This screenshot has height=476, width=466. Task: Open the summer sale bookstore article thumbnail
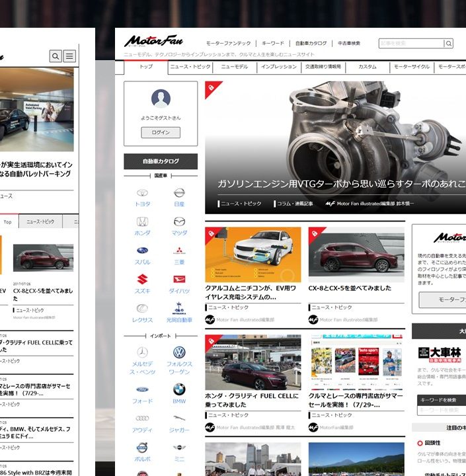(356, 362)
